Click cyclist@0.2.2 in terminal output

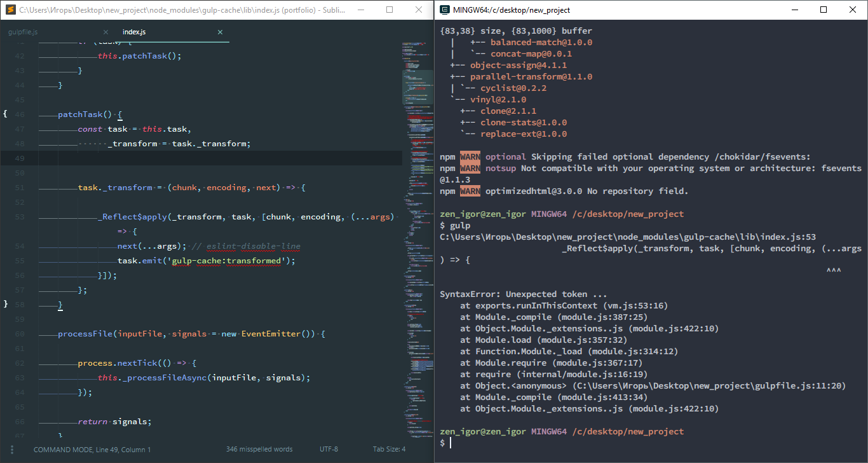click(513, 88)
